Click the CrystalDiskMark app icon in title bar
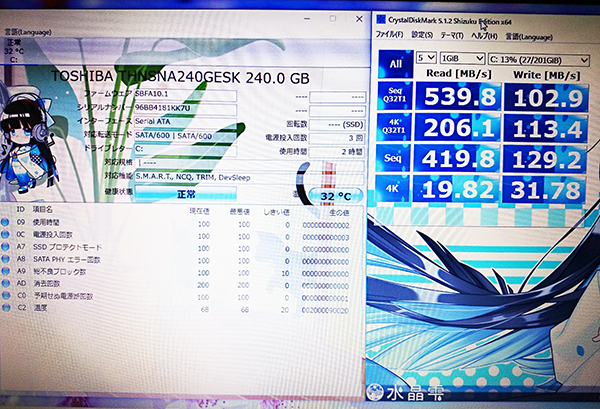 point(381,19)
